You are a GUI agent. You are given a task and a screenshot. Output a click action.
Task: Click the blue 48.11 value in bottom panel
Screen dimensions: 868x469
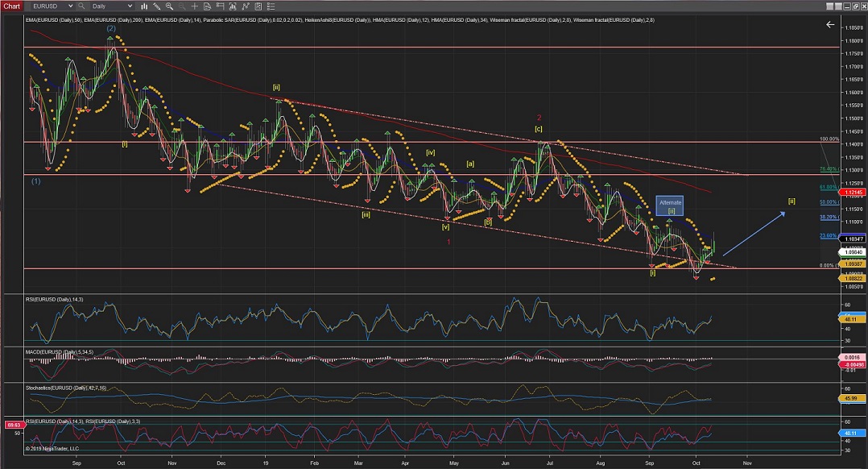(x=851, y=433)
